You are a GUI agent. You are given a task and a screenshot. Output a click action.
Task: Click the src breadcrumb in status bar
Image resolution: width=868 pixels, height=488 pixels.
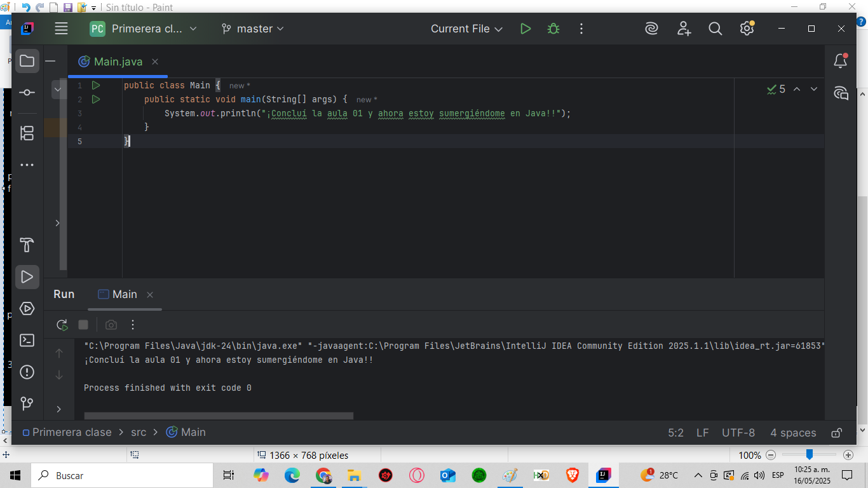139,432
